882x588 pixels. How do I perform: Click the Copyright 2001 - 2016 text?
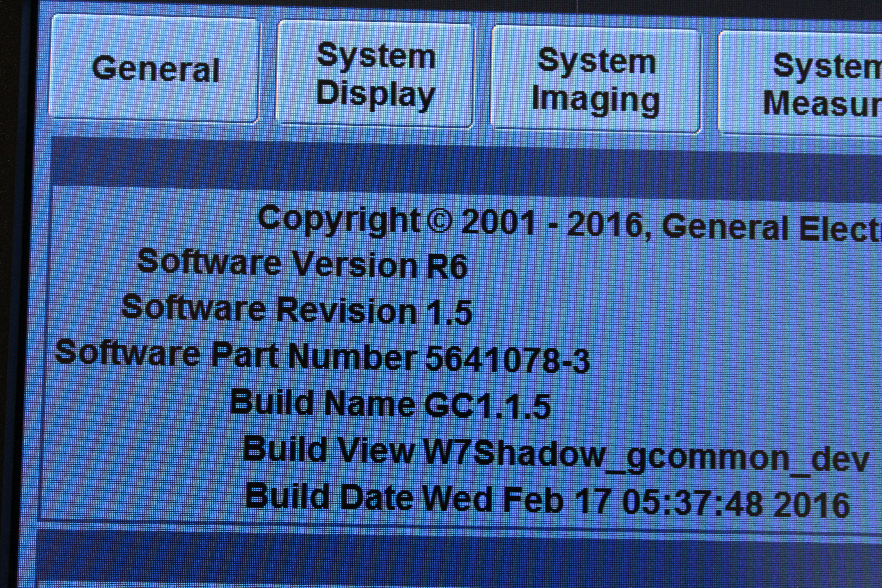(x=454, y=222)
